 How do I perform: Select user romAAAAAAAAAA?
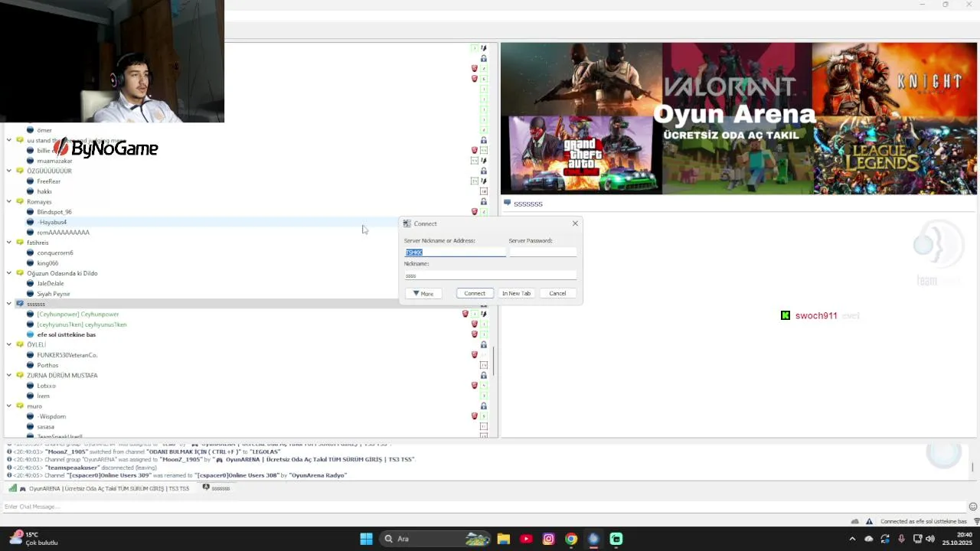tap(64, 233)
